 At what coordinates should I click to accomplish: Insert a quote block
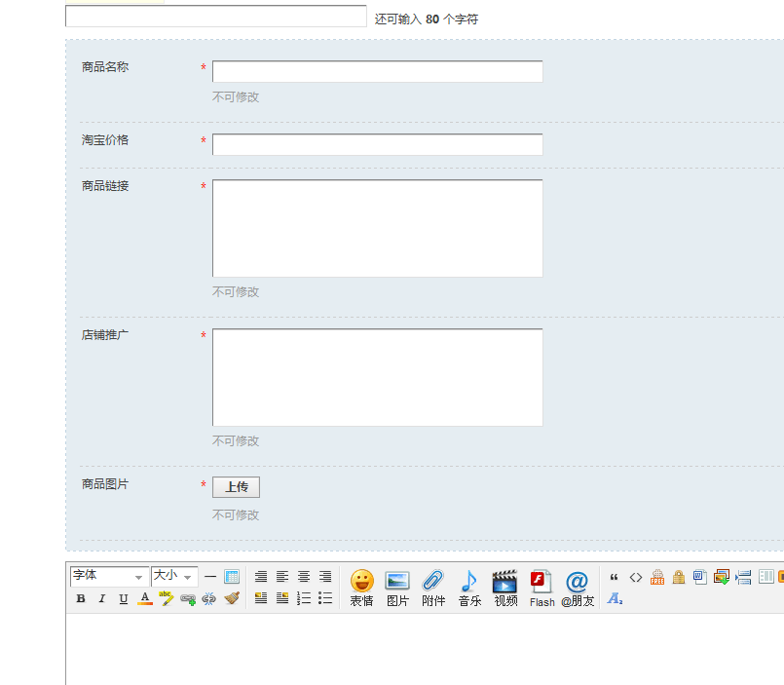[614, 577]
